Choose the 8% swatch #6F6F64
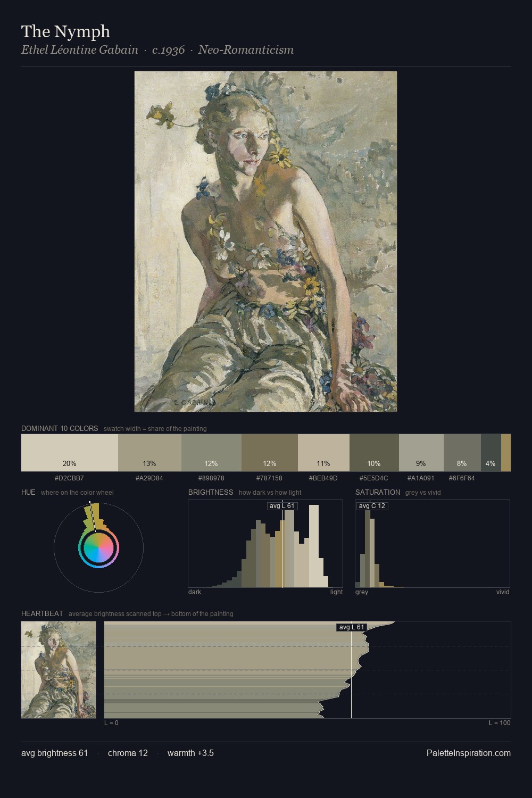 [462, 453]
